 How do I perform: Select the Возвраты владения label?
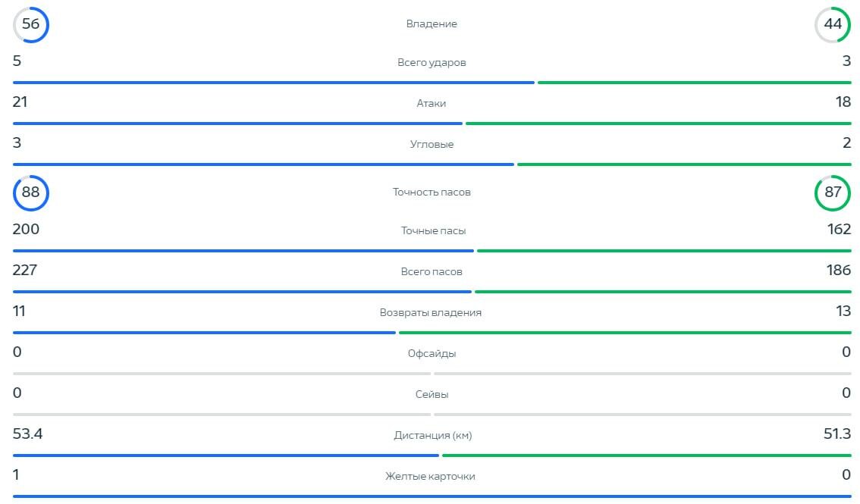(431, 313)
